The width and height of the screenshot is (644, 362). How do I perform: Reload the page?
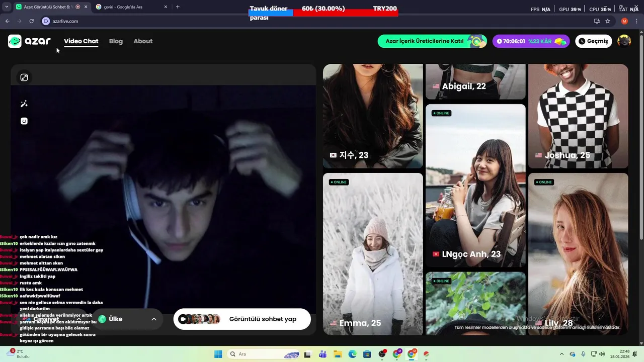(x=31, y=21)
